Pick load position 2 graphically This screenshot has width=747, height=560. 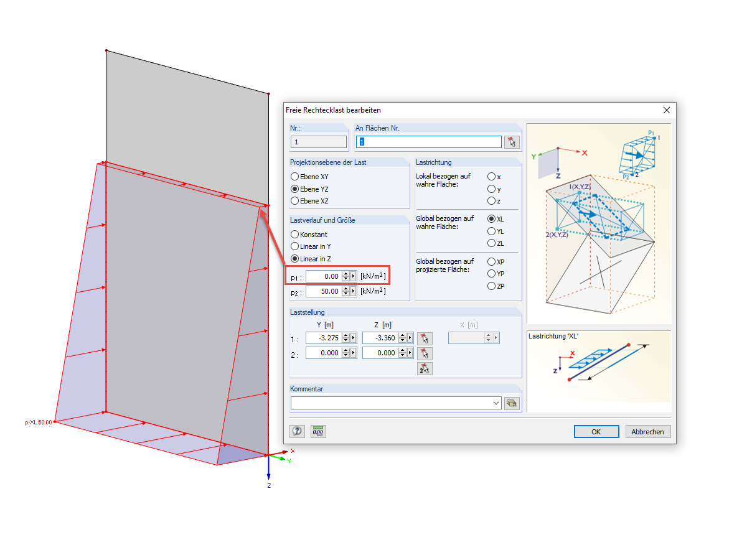click(x=425, y=353)
